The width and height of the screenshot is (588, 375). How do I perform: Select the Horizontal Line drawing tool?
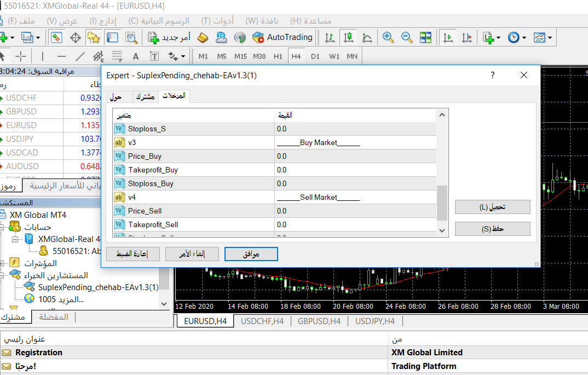[x=61, y=56]
